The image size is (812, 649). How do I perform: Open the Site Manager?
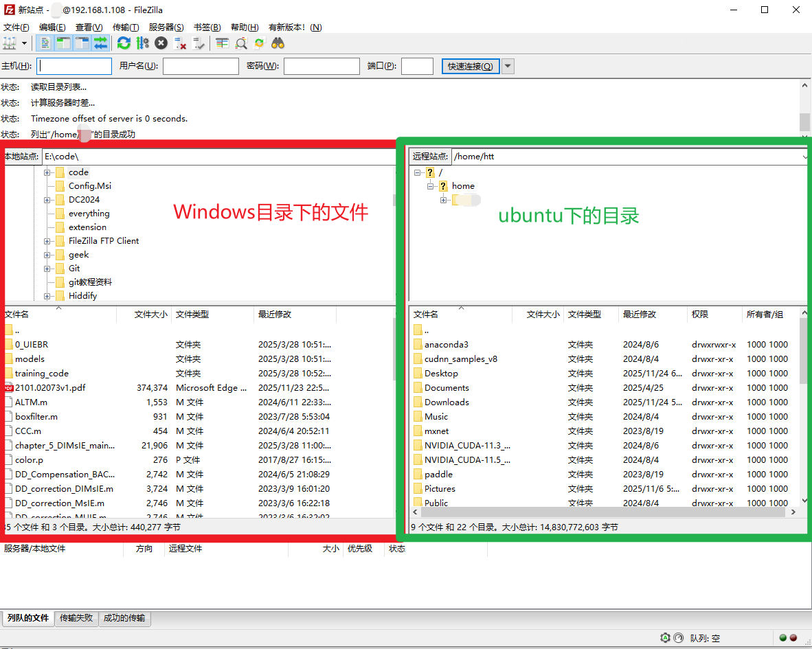(x=10, y=43)
